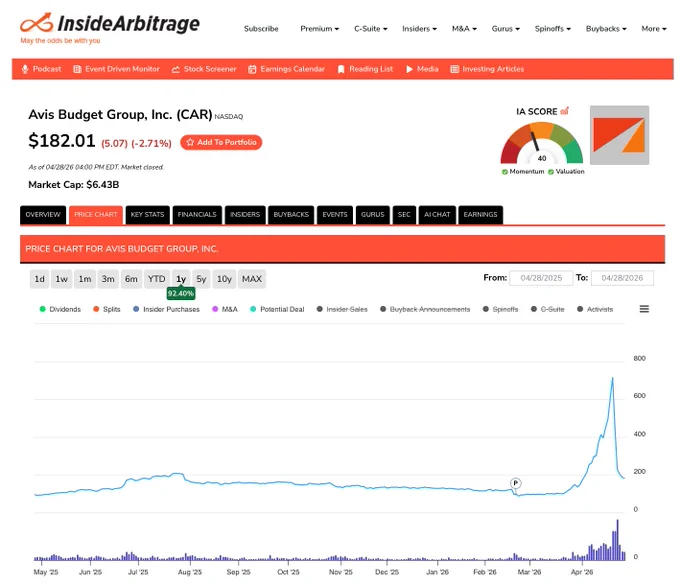Expand the Gurus dropdown menu
This screenshot has width=680, height=585.
506,29
